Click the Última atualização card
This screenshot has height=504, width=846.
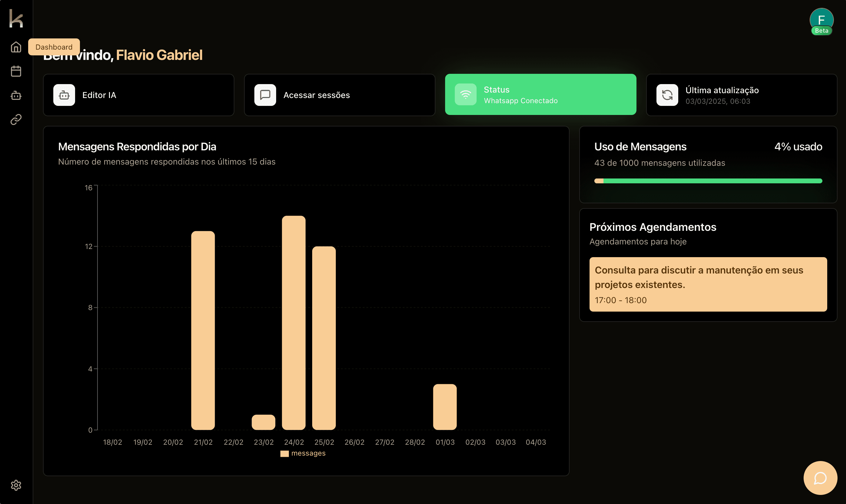[x=741, y=95]
